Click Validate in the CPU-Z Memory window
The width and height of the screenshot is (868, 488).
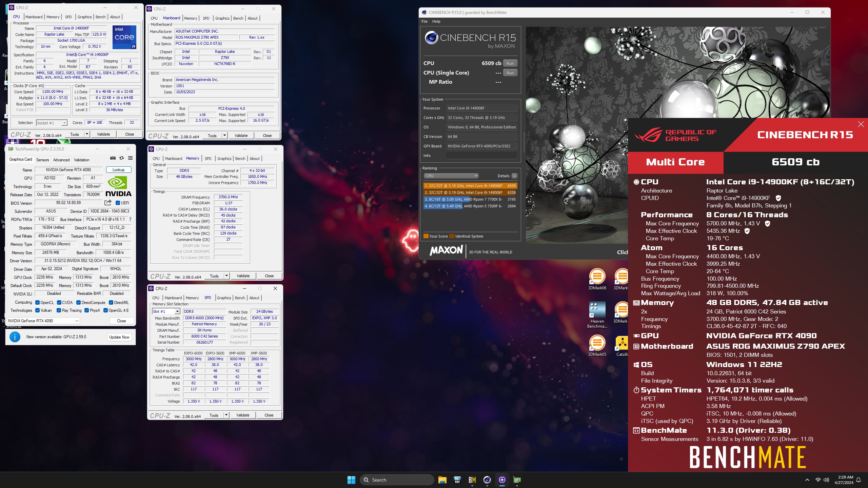click(x=243, y=276)
